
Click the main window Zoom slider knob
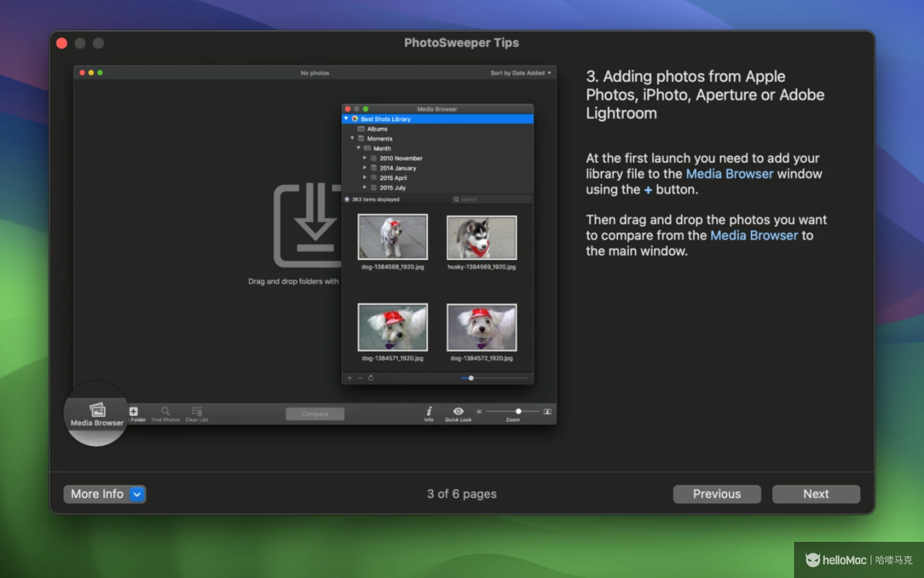pos(518,411)
